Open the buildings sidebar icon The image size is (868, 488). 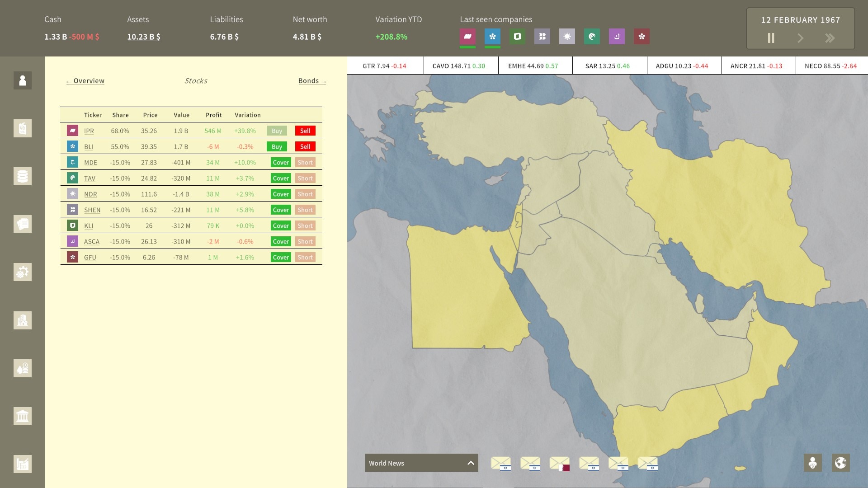23,320
